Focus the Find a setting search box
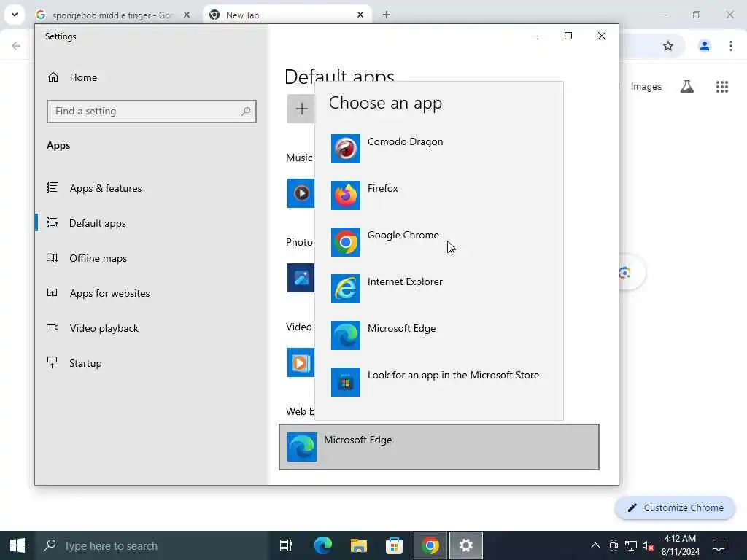Image resolution: width=747 pixels, height=560 pixels. (x=152, y=112)
